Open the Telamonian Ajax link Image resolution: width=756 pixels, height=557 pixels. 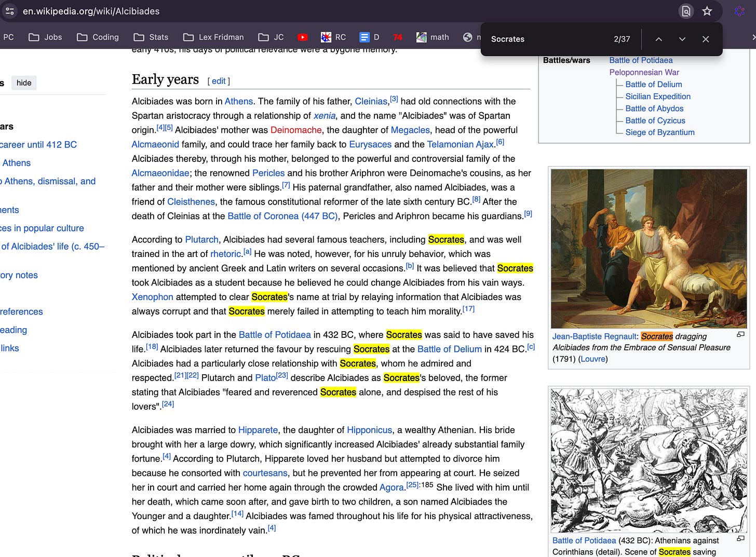[x=461, y=144]
